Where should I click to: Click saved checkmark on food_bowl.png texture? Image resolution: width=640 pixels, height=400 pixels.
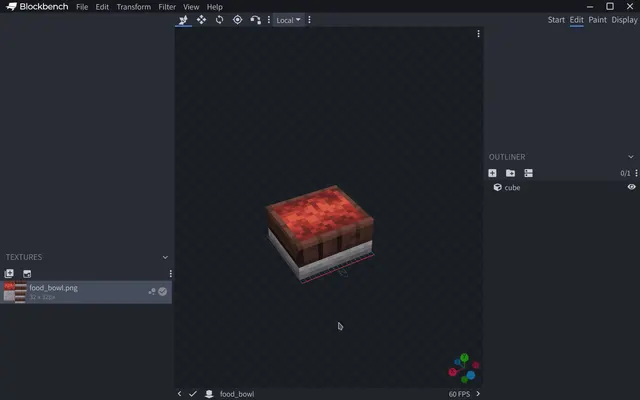tap(162, 291)
